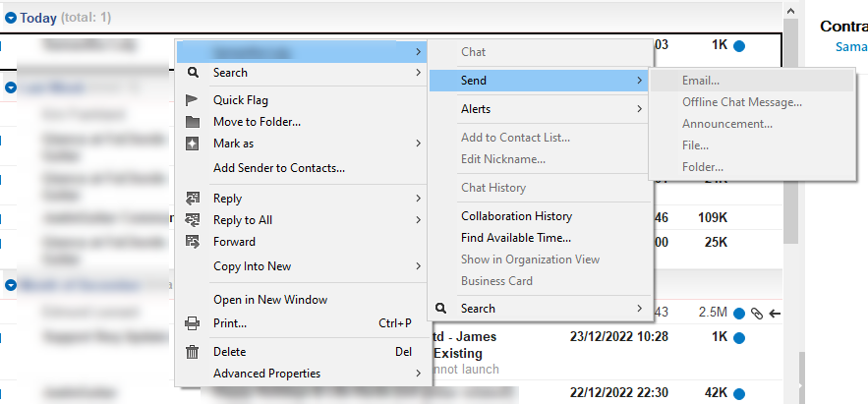This screenshot has height=404, width=868.
Task: Click the Print printer icon
Action: tap(193, 323)
